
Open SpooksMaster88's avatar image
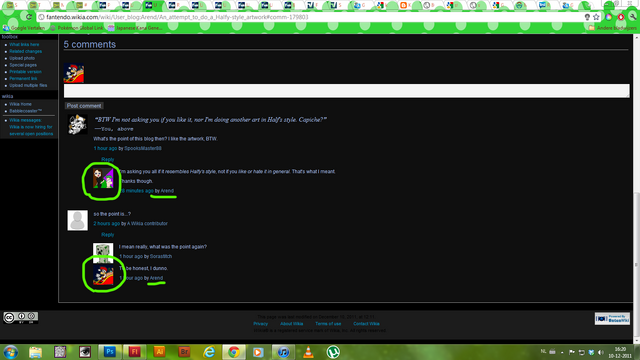(78, 124)
